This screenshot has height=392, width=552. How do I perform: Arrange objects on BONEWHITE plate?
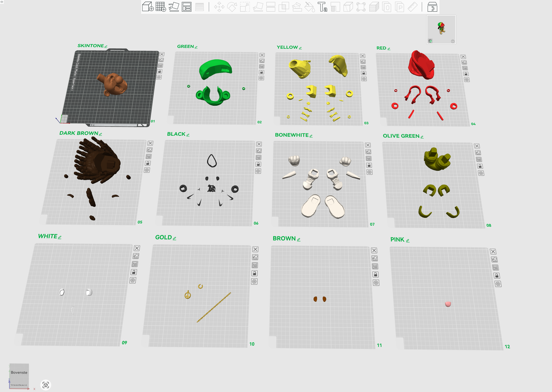coord(369,159)
